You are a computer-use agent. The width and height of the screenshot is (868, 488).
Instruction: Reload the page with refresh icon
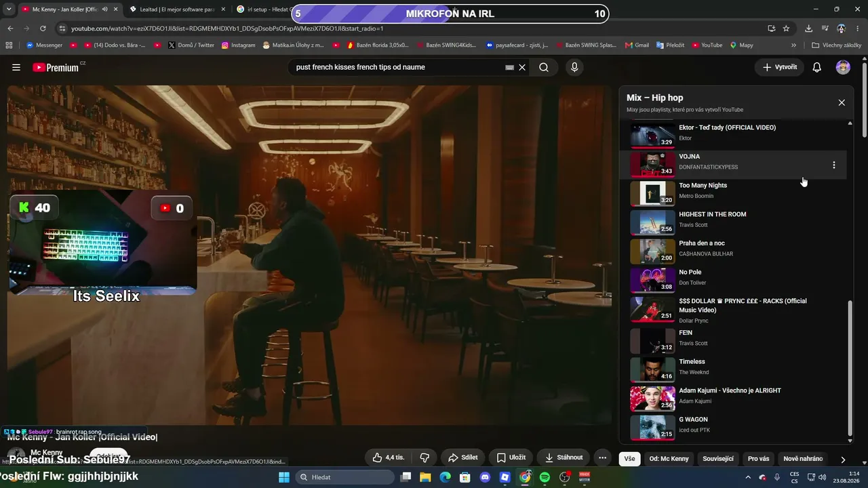tap(43, 28)
